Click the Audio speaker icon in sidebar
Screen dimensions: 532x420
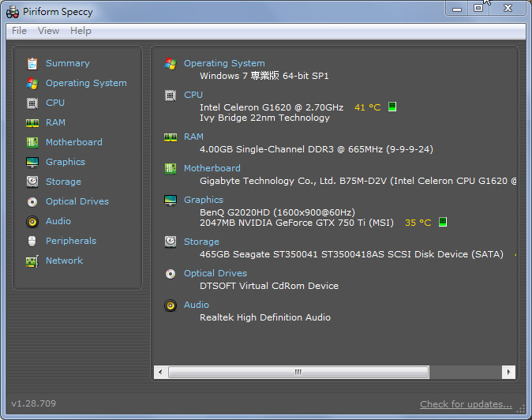[32, 222]
